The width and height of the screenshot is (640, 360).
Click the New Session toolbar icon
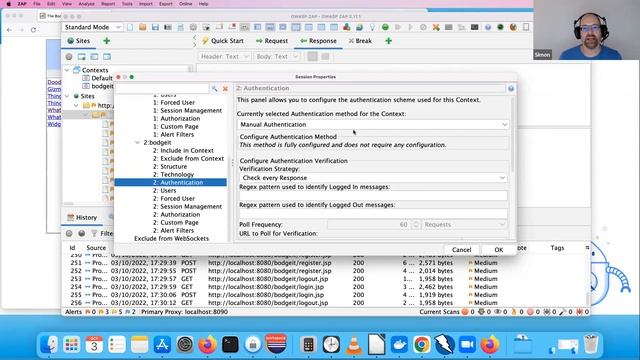coord(130,27)
